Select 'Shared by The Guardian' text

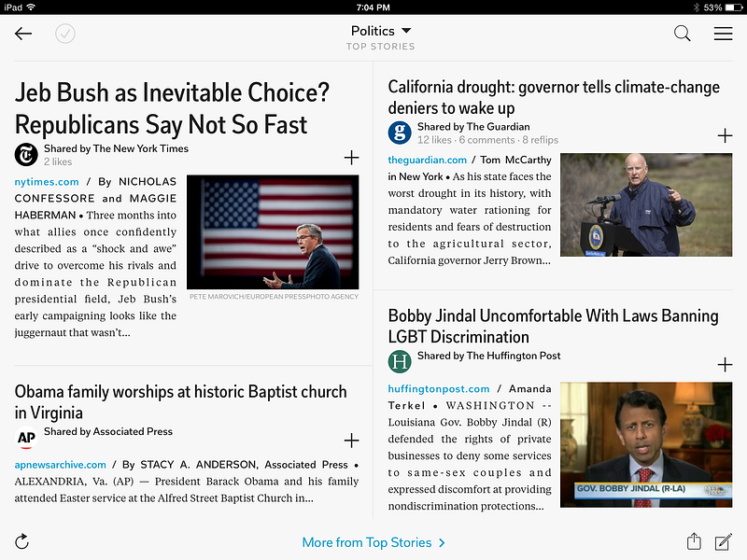(473, 127)
